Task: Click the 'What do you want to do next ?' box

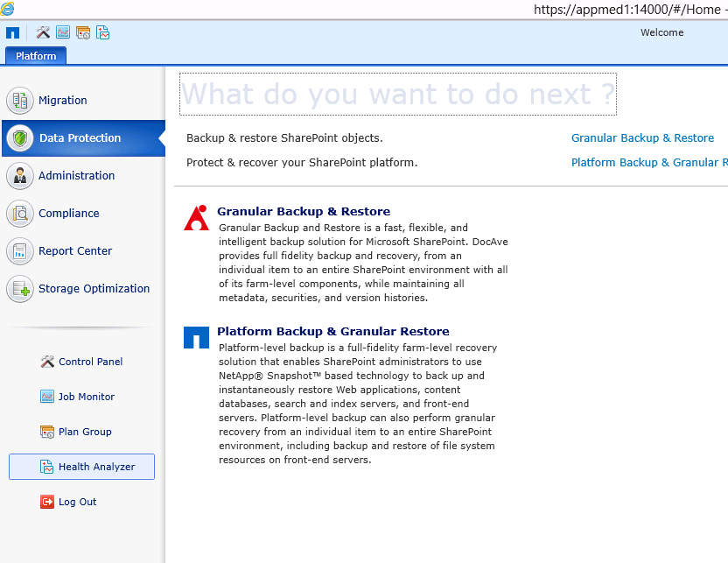Action: tap(398, 94)
